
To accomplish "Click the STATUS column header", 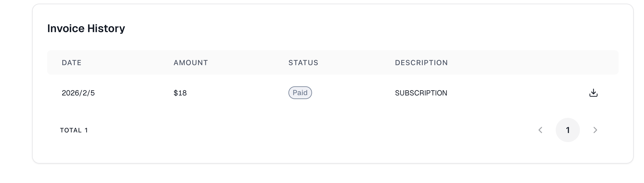I will coord(303,63).
